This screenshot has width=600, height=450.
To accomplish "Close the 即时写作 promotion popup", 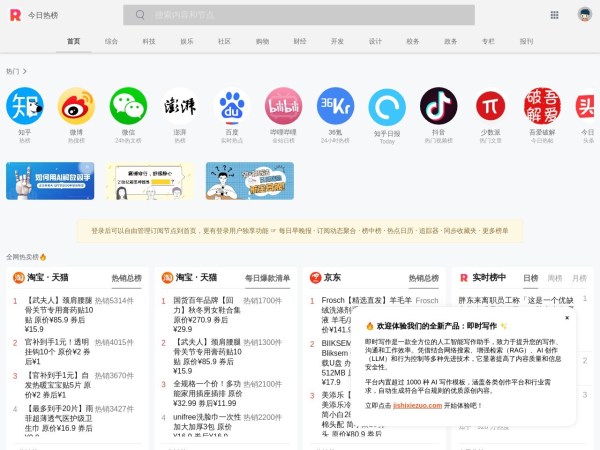I will 567,318.
